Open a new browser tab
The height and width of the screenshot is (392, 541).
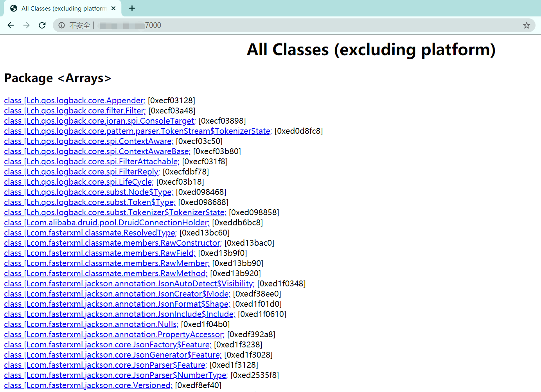[x=132, y=8]
